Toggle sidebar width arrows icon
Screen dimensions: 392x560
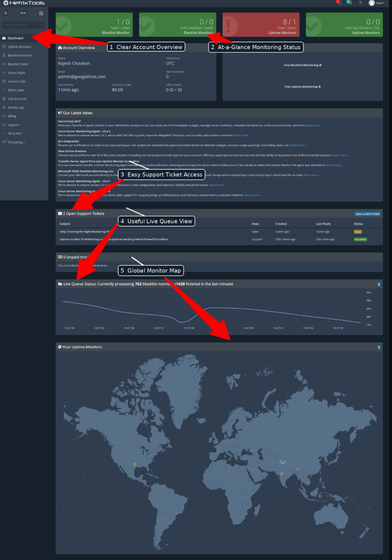click(x=23, y=13)
